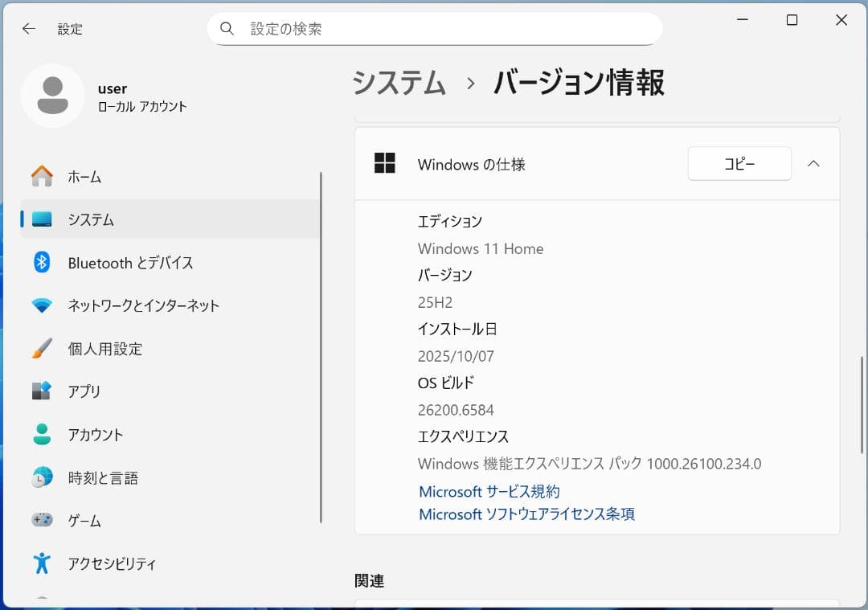Open Microsoft ソフトウェアライセンス条項
The image size is (868, 610).
526,514
